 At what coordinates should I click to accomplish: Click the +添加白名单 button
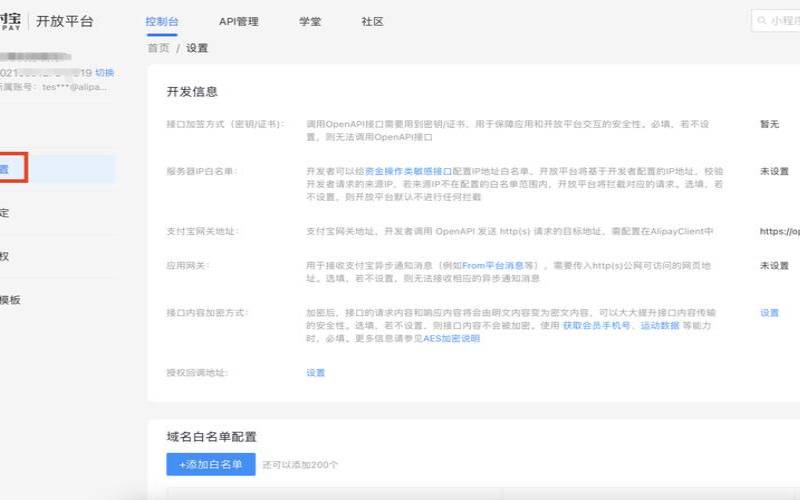[211, 464]
